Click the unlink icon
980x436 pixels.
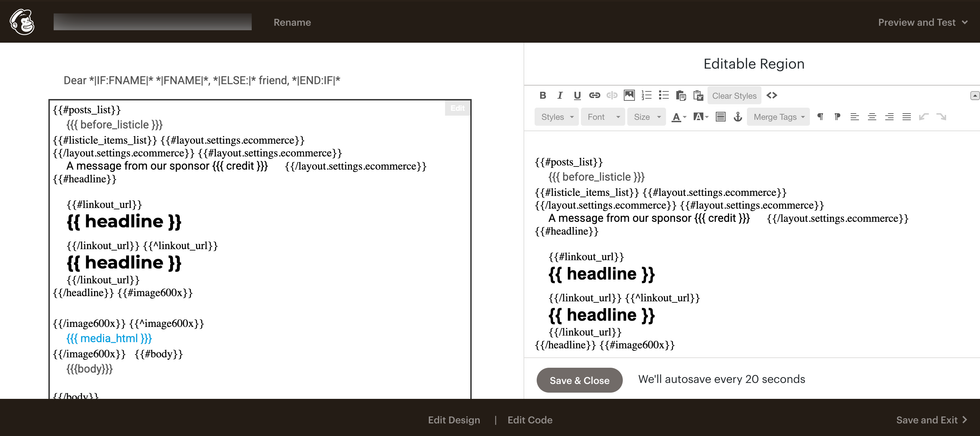[x=612, y=96]
